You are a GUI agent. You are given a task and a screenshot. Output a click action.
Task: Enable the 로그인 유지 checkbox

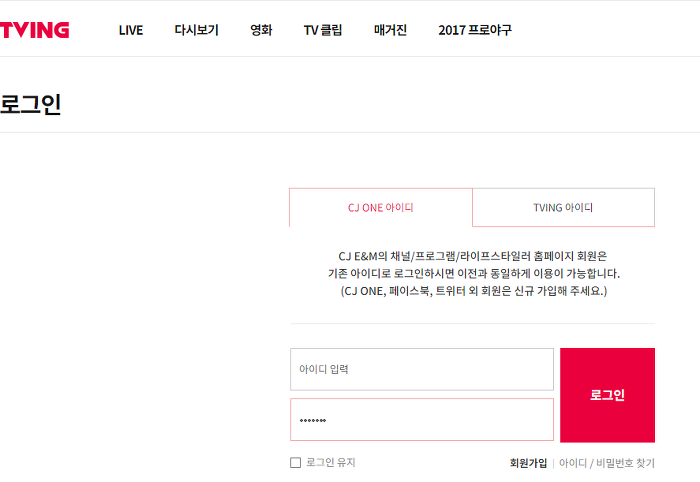pyautogui.click(x=296, y=462)
